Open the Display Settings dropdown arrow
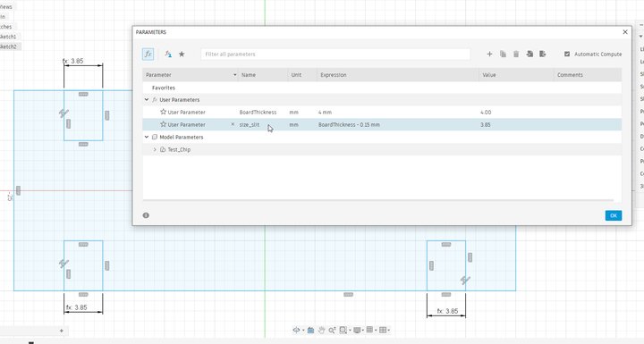Screen dimensions: 644x344 (363, 330)
